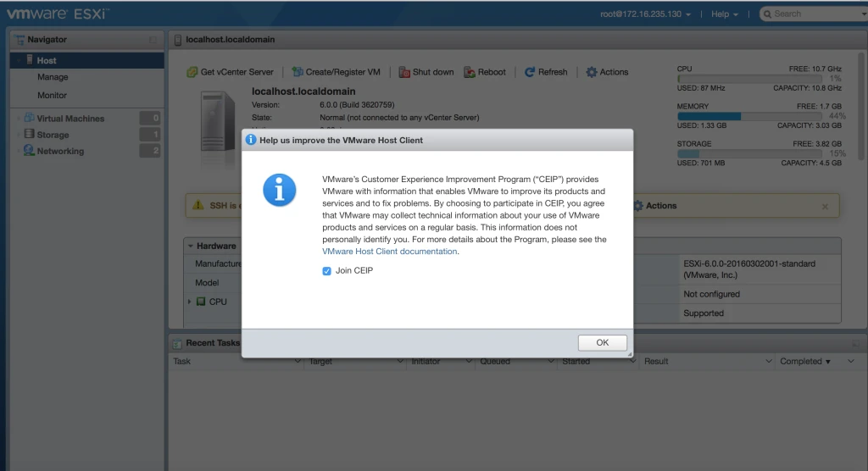This screenshot has height=471, width=868.
Task: Click Create/Register VM toolbar button
Action: pos(336,72)
